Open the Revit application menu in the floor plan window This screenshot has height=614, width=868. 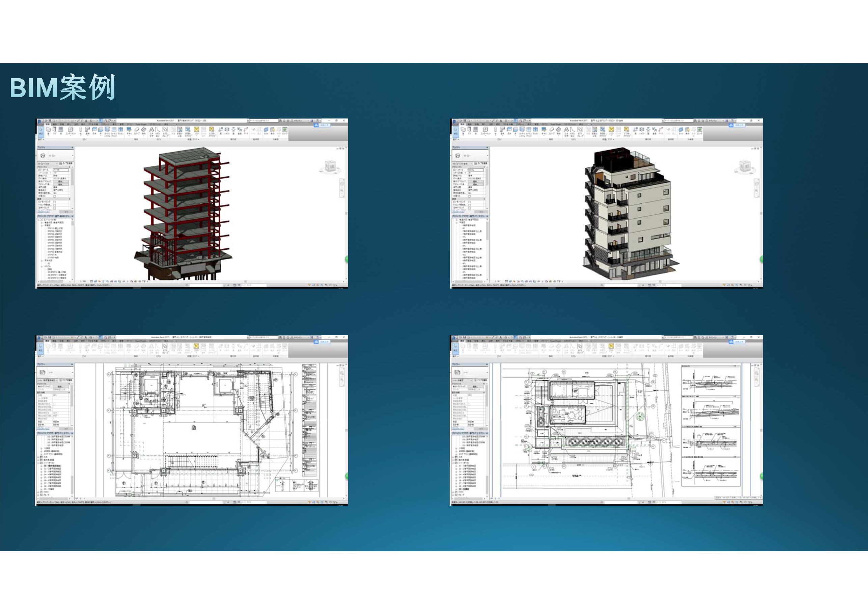(x=40, y=338)
